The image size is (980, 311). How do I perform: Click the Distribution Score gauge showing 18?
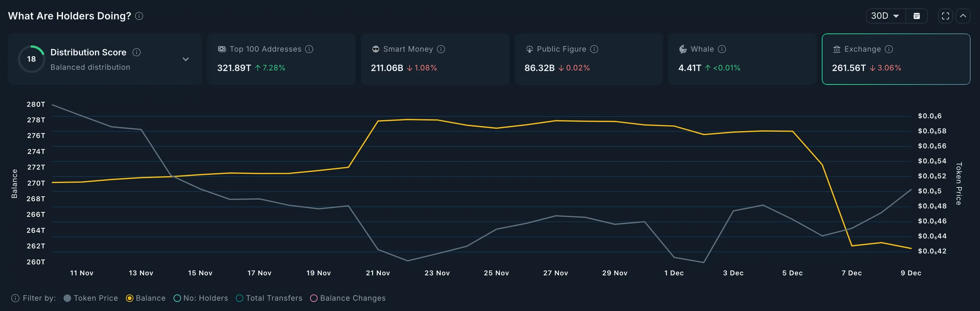click(31, 59)
